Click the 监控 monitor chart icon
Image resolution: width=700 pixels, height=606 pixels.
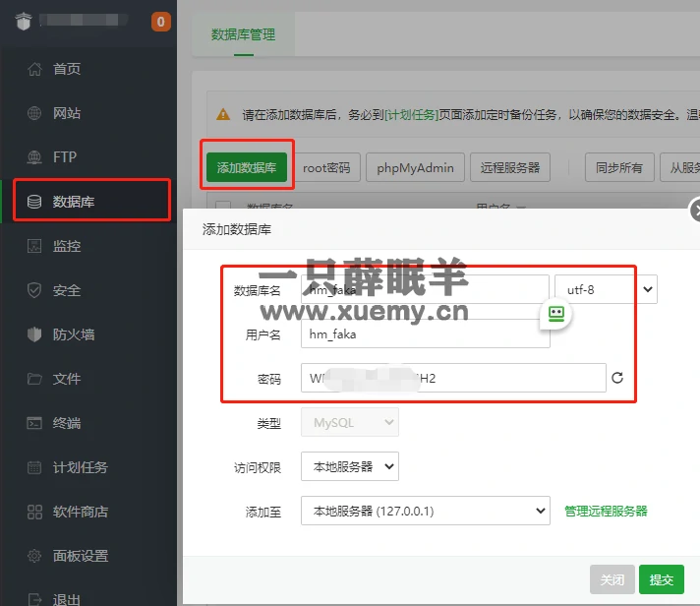pos(34,246)
